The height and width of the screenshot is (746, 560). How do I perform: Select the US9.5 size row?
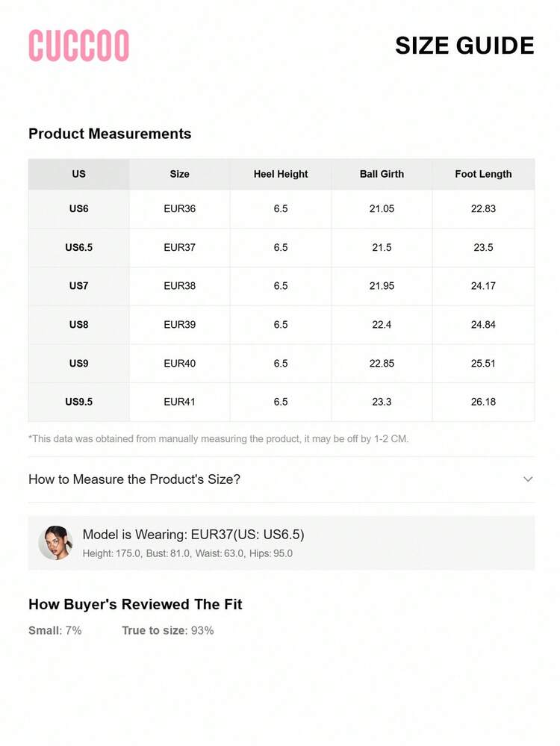tap(78, 402)
